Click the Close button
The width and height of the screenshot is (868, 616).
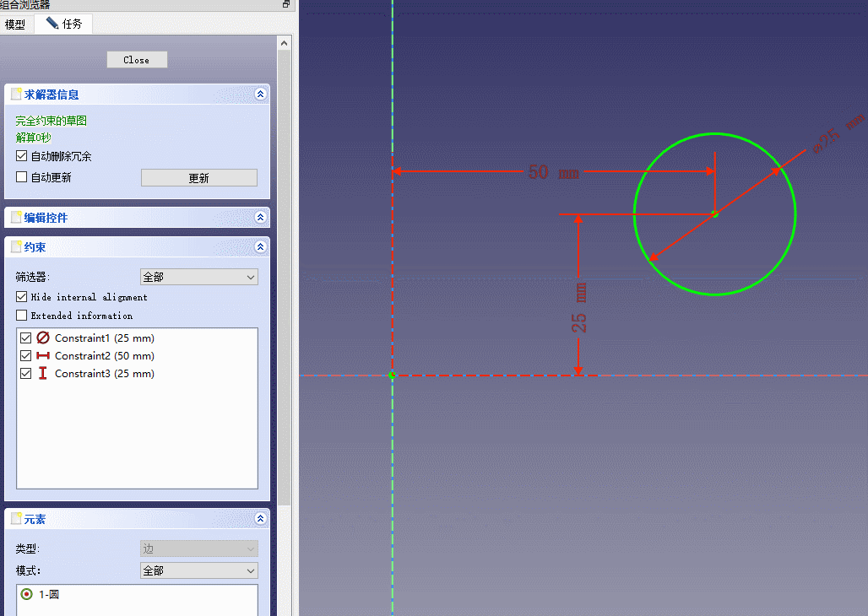coord(137,60)
